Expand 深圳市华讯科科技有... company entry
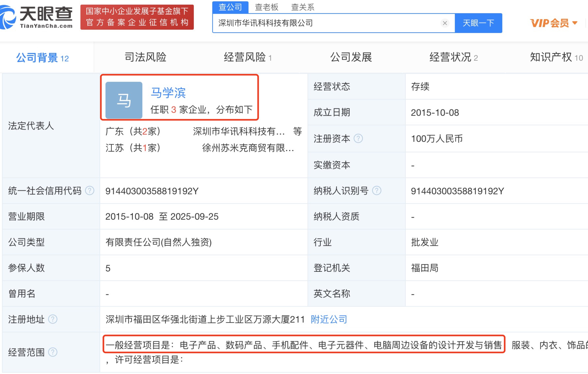 [x=238, y=131]
